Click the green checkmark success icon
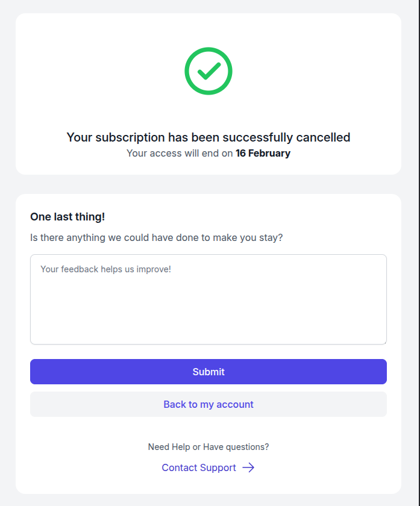 click(208, 72)
